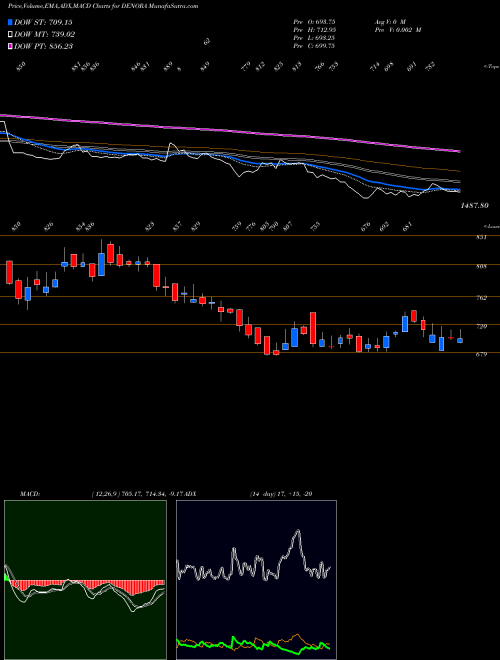Click the 679 price axis label
The height and width of the screenshot is (660, 500).
point(482,354)
